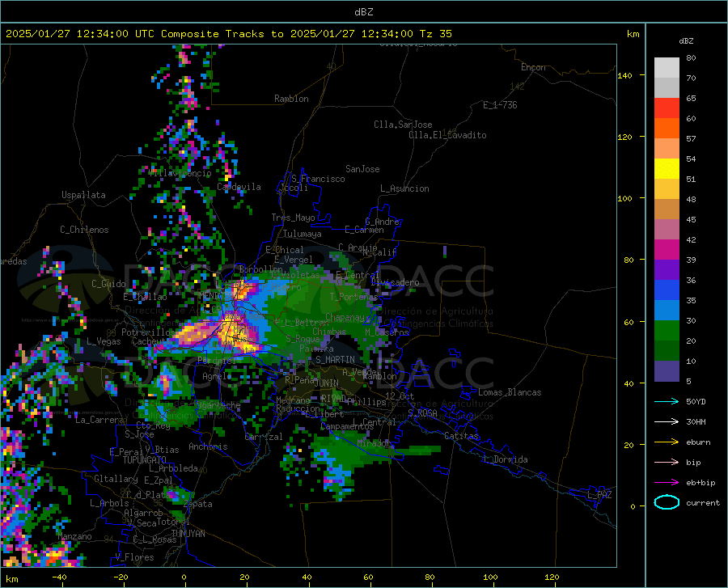728x588 pixels.
Task: Select the bright green 20-30 dBZ swatch
Action: (x=667, y=331)
